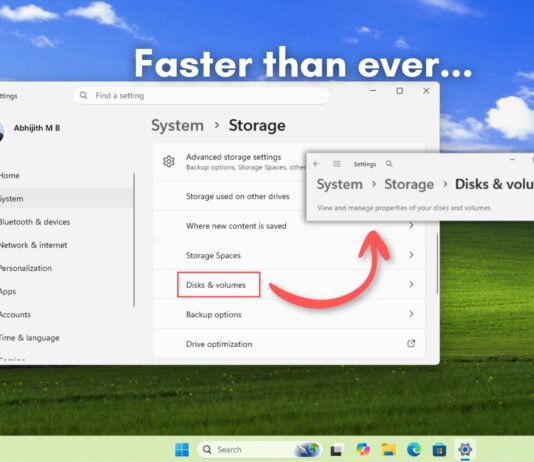Click the Settings gear on the taskbar
Viewport: 534px width, 462px height.
[x=465, y=449]
